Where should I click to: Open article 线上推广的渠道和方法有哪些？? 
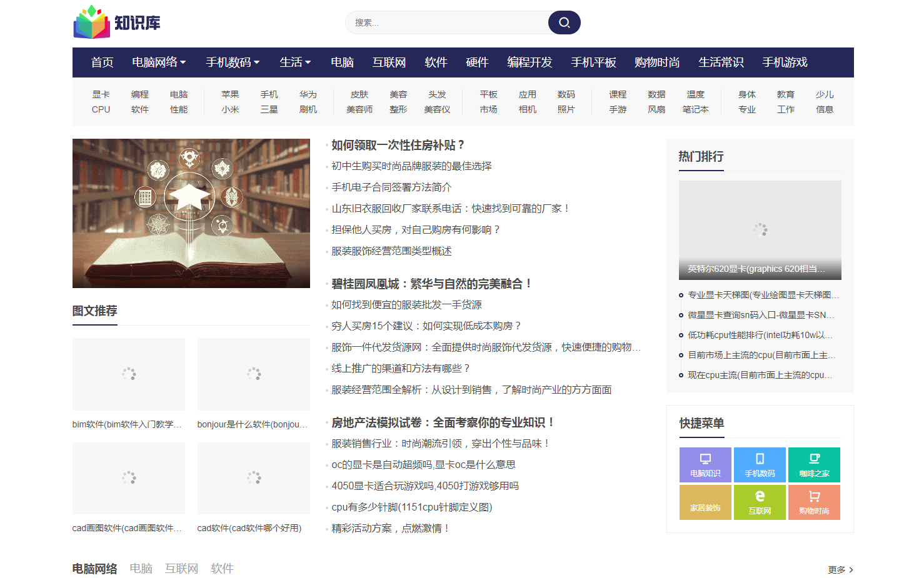click(x=401, y=369)
